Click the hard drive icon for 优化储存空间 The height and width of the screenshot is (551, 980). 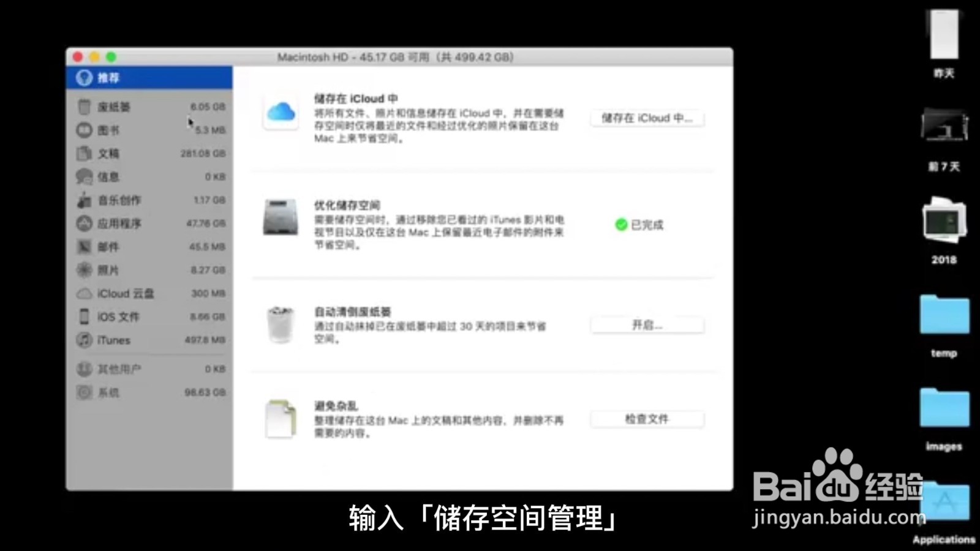coord(281,217)
